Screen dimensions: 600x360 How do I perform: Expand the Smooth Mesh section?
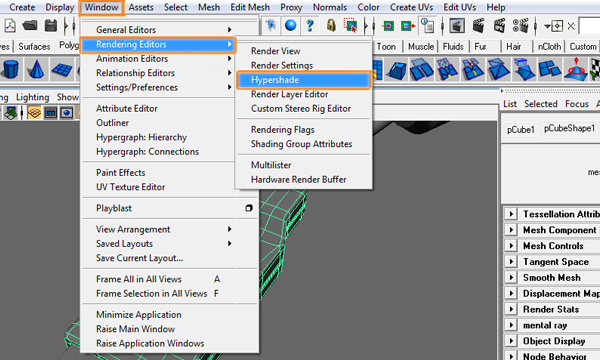(x=511, y=277)
